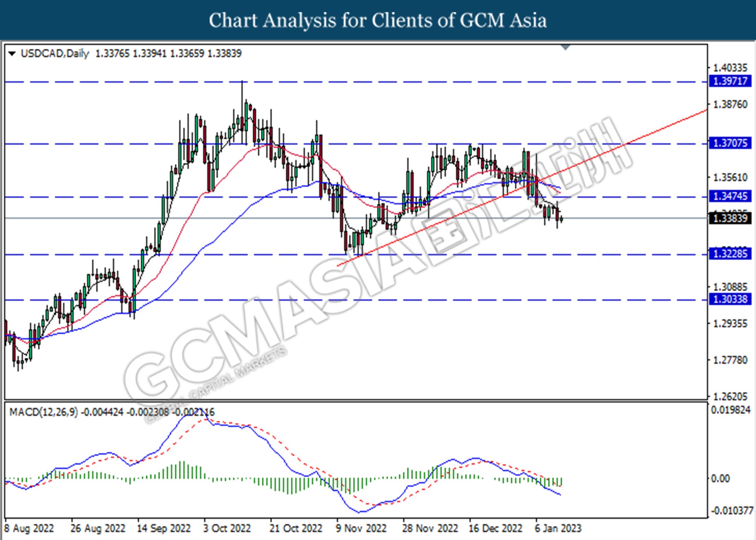Click the MACD zero level 0.00 label

click(x=720, y=479)
